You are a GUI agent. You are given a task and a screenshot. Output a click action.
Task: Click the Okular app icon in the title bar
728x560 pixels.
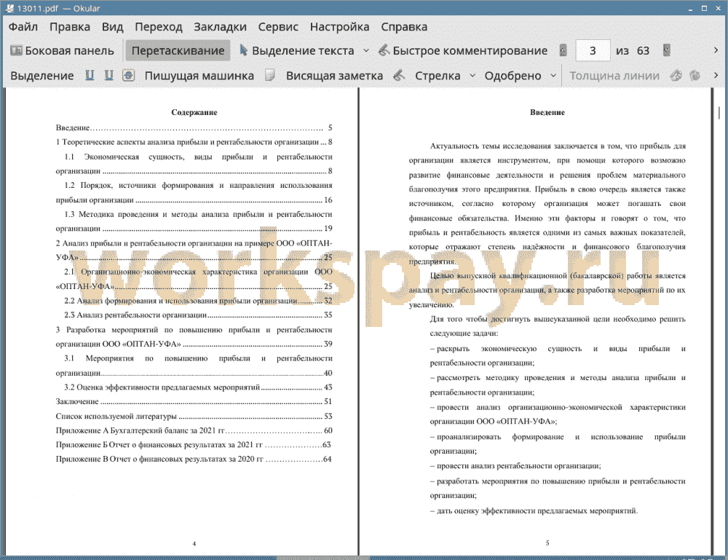click(x=9, y=8)
